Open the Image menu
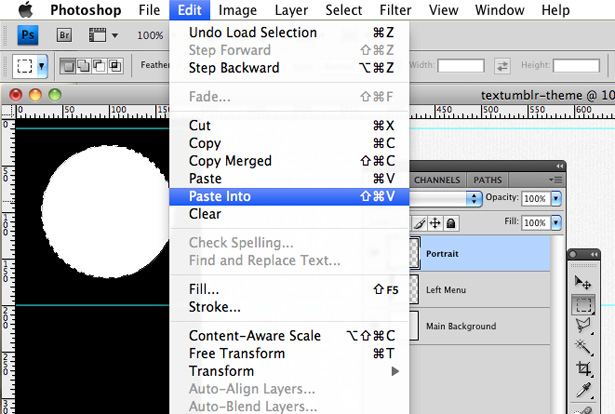Image resolution: width=615 pixels, height=414 pixels. pyautogui.click(x=237, y=10)
